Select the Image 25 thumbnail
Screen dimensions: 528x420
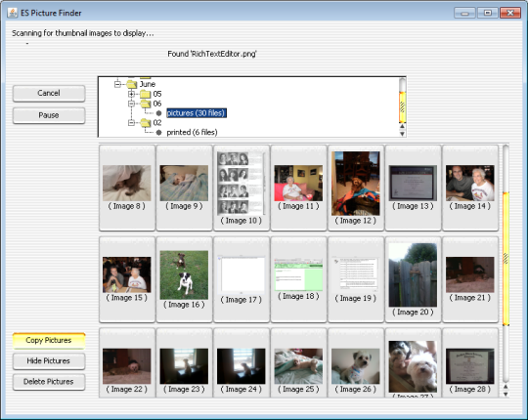coord(298,363)
